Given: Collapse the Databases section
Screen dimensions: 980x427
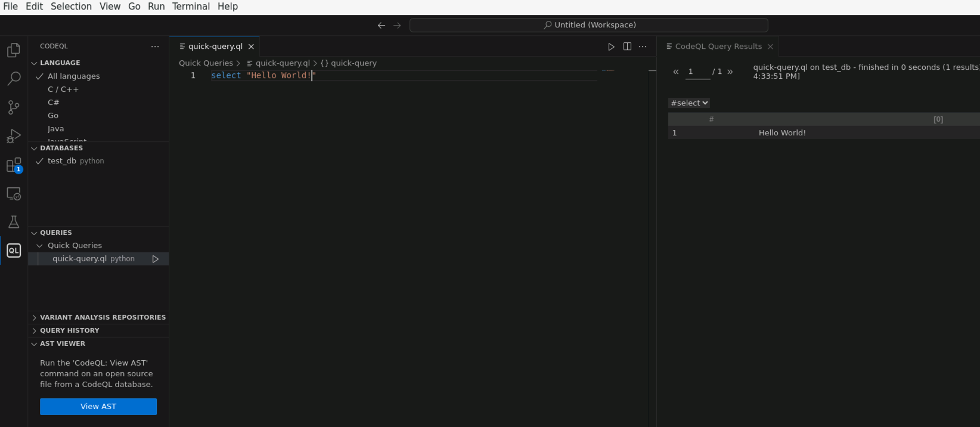Looking at the screenshot, I should point(34,148).
